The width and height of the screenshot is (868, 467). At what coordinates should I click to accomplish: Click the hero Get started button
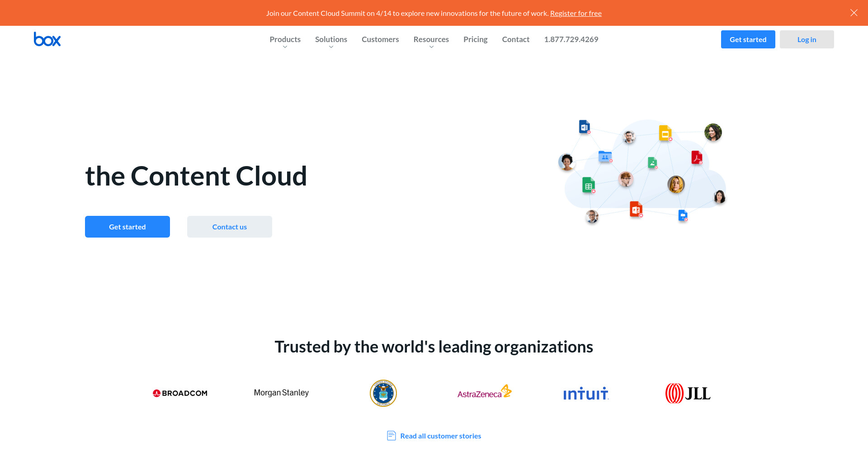pyautogui.click(x=127, y=227)
